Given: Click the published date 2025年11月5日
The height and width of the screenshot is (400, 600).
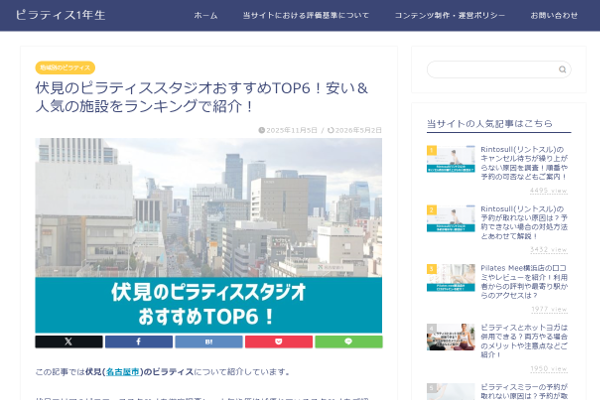Looking at the screenshot, I should pos(292,130).
